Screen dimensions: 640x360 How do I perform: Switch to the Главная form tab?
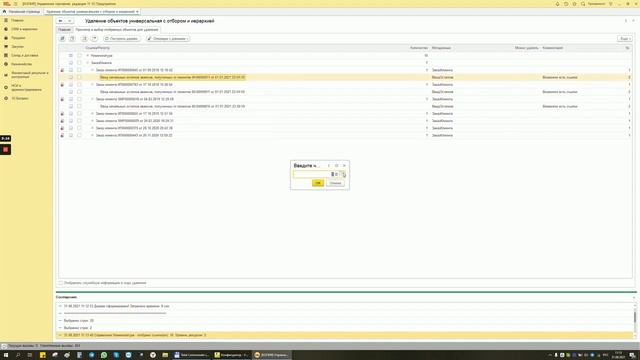tap(64, 29)
